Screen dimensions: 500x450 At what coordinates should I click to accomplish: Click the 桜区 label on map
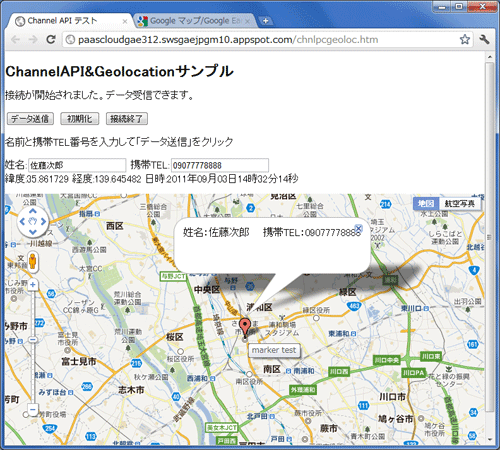coord(175,337)
